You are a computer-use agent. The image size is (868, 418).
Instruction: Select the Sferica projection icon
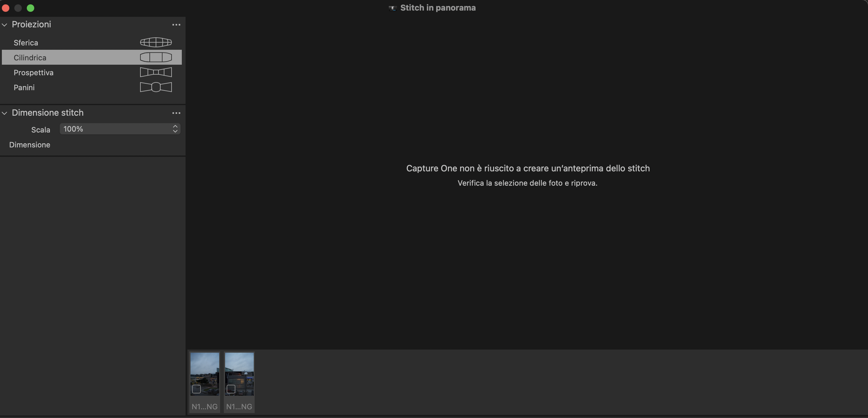156,42
